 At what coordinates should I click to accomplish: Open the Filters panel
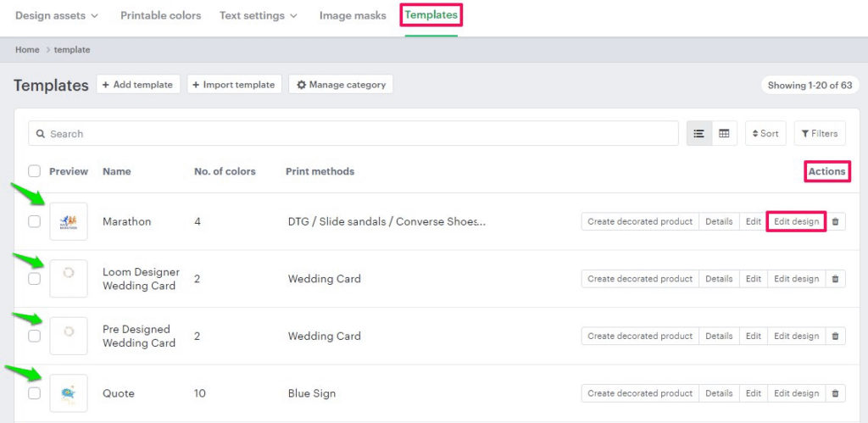point(820,134)
